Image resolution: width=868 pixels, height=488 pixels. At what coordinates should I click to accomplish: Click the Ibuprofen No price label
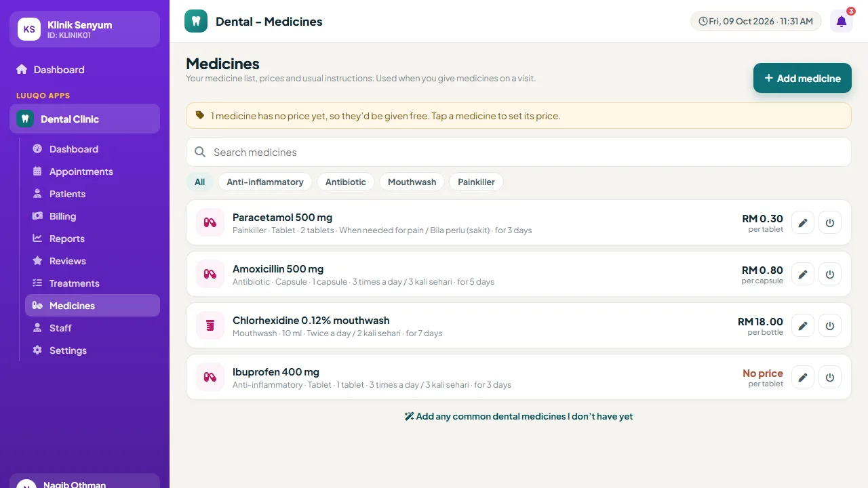point(763,373)
